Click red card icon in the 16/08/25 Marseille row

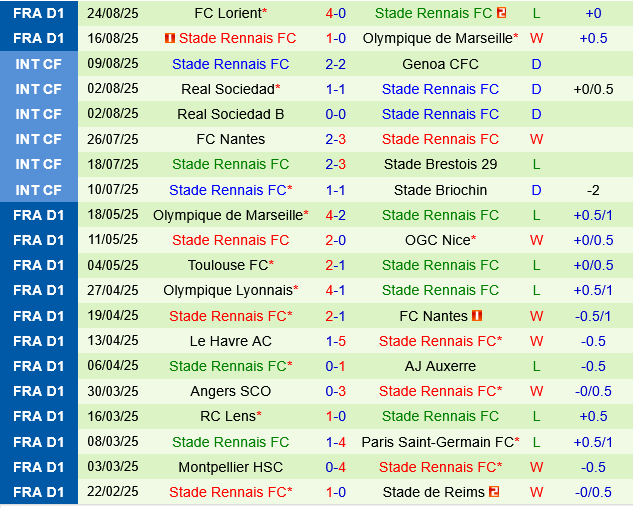click(170, 39)
